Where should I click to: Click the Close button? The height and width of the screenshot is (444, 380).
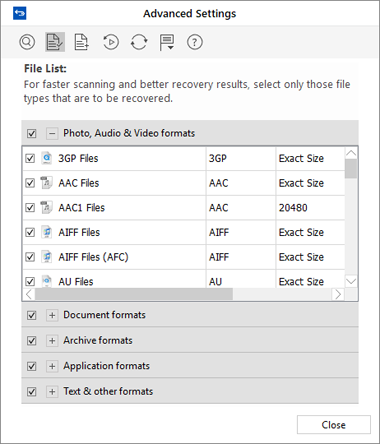pos(334,425)
